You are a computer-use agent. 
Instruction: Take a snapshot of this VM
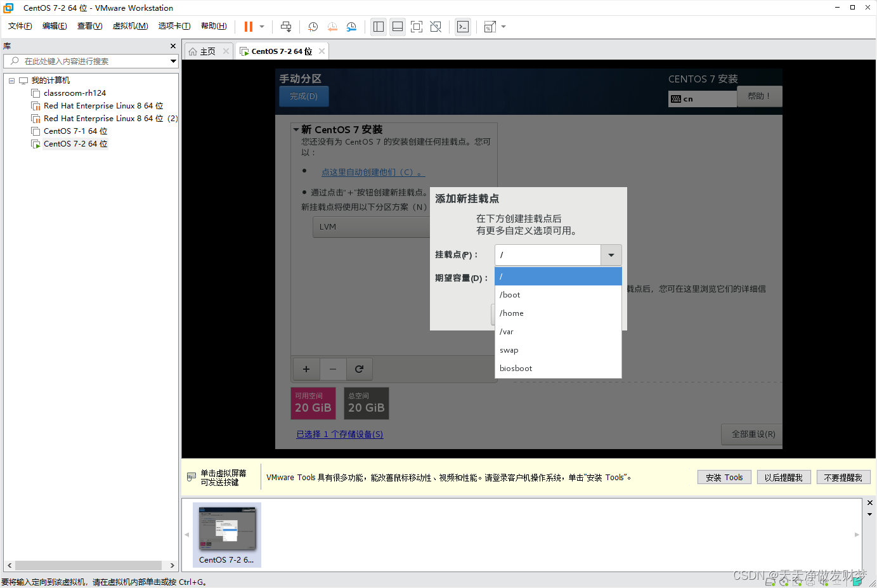click(x=313, y=27)
